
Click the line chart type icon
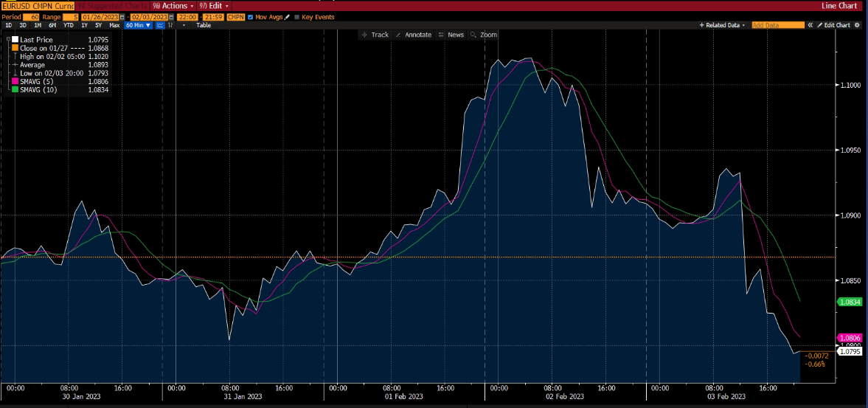tap(160, 25)
